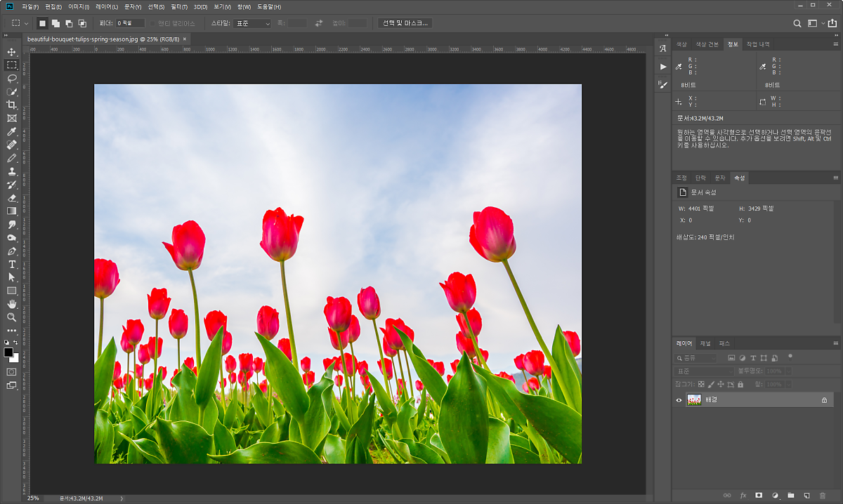The image size is (843, 504).
Task: Click the 선택 및 마스크 button
Action: point(405,23)
